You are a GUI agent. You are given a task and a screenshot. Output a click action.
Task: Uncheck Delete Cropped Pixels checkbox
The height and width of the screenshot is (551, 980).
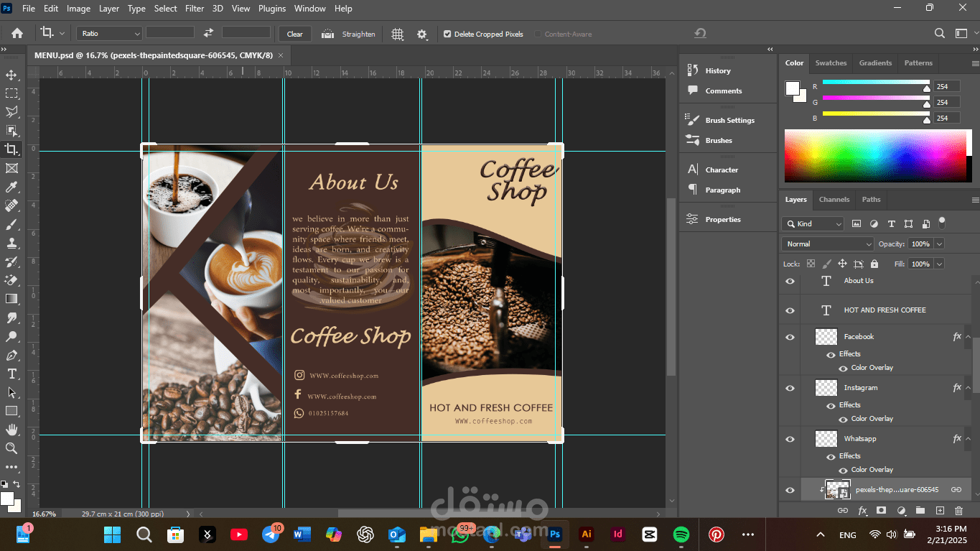click(x=447, y=34)
